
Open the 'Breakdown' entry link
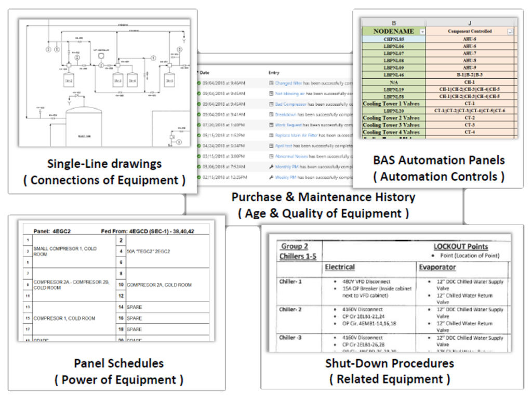click(x=286, y=115)
